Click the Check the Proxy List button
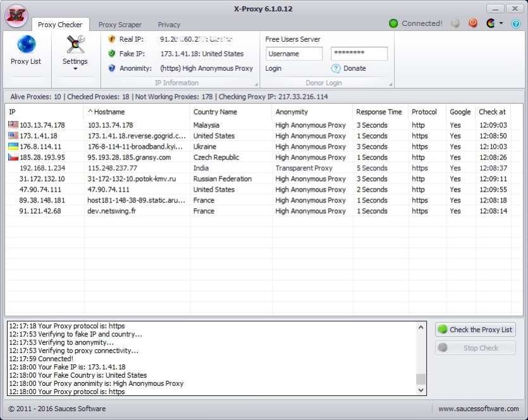The width and height of the screenshot is (528, 420). [475, 330]
